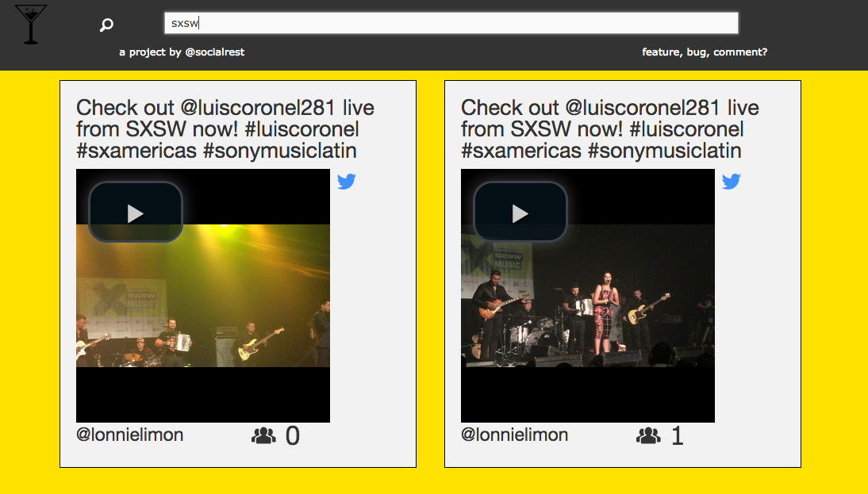Click the Twitter bird icon in right card
The width and height of the screenshot is (868, 494).
[732, 182]
